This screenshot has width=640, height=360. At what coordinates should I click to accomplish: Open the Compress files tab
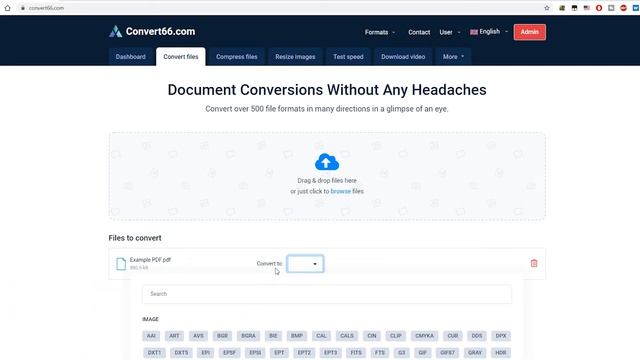coord(236,57)
